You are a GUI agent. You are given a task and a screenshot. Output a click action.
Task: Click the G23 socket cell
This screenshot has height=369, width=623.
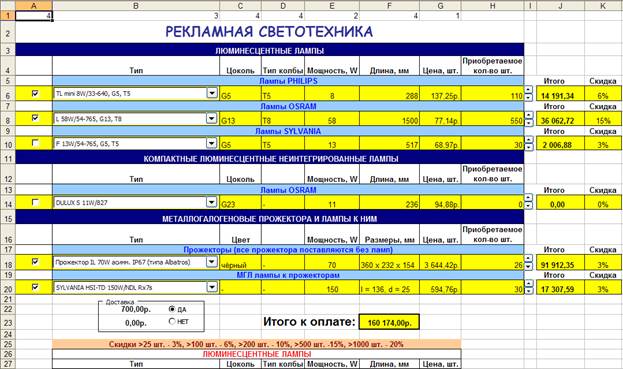click(240, 203)
